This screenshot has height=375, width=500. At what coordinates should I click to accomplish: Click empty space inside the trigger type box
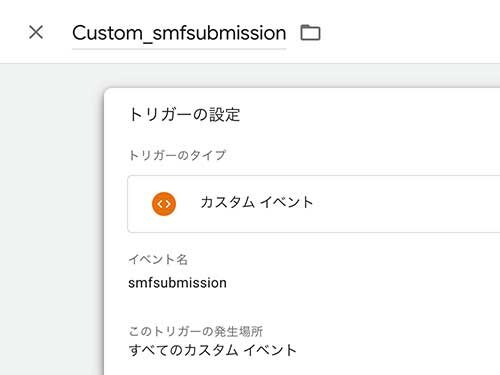point(407,204)
